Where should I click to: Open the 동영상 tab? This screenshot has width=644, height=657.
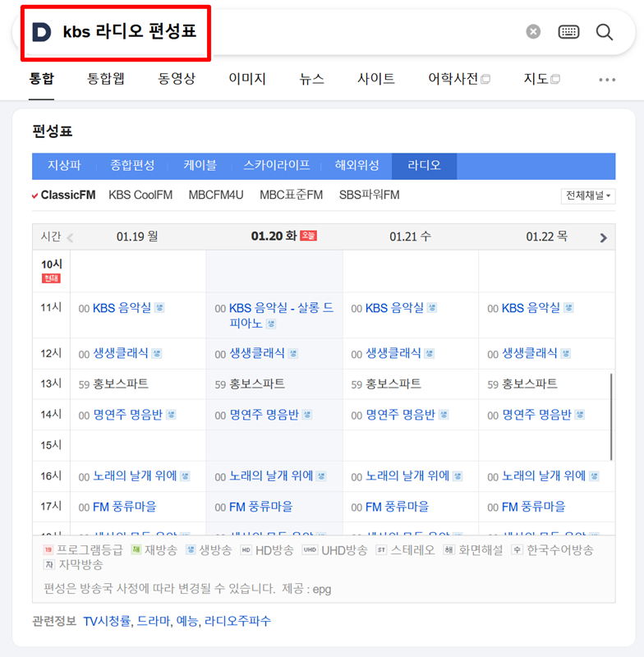[x=177, y=79]
